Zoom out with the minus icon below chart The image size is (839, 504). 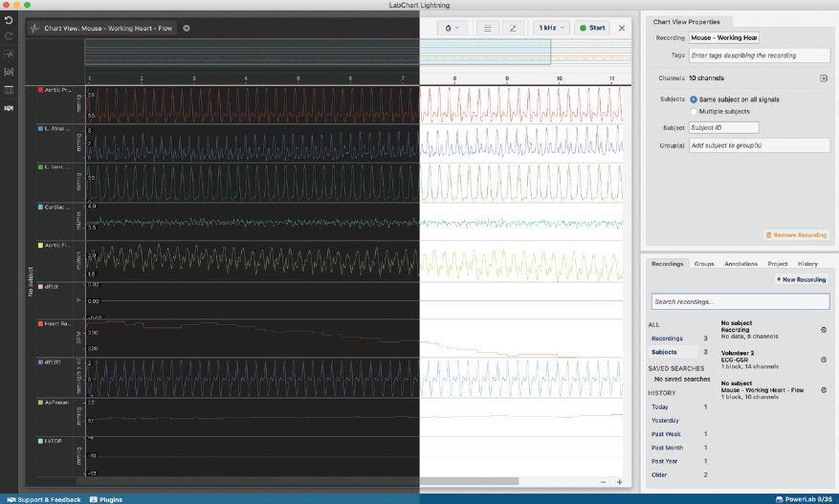click(x=604, y=482)
